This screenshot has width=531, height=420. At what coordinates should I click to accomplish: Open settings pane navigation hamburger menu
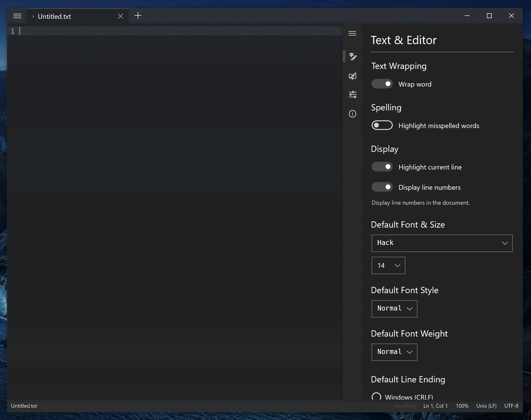pyautogui.click(x=352, y=33)
